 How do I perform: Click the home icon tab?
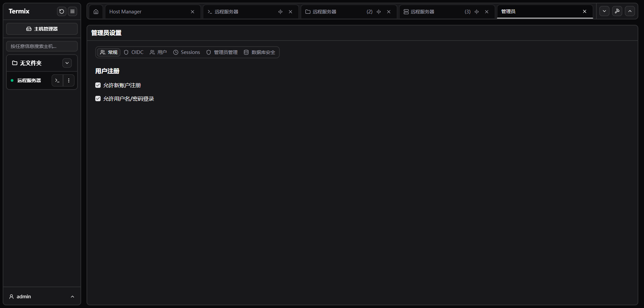coord(96,12)
